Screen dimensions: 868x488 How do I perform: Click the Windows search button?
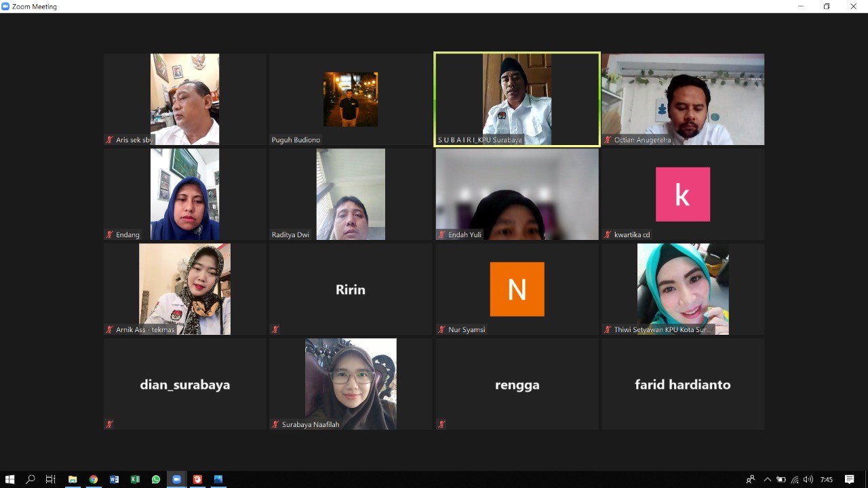coord(31,479)
